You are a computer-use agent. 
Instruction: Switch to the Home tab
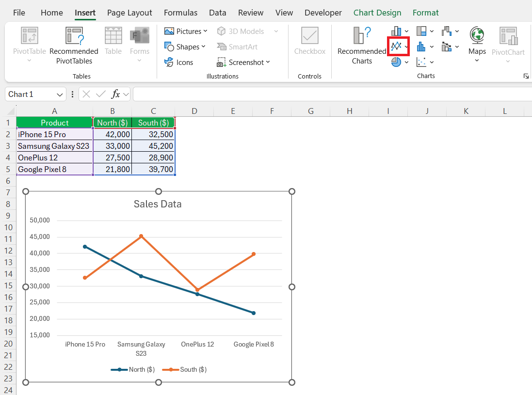[51, 13]
